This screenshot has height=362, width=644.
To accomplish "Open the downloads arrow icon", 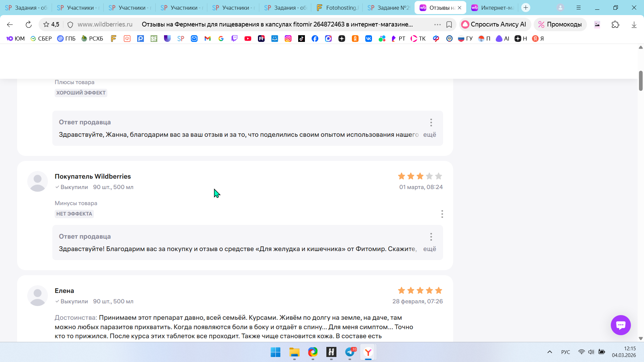I will point(634,24).
